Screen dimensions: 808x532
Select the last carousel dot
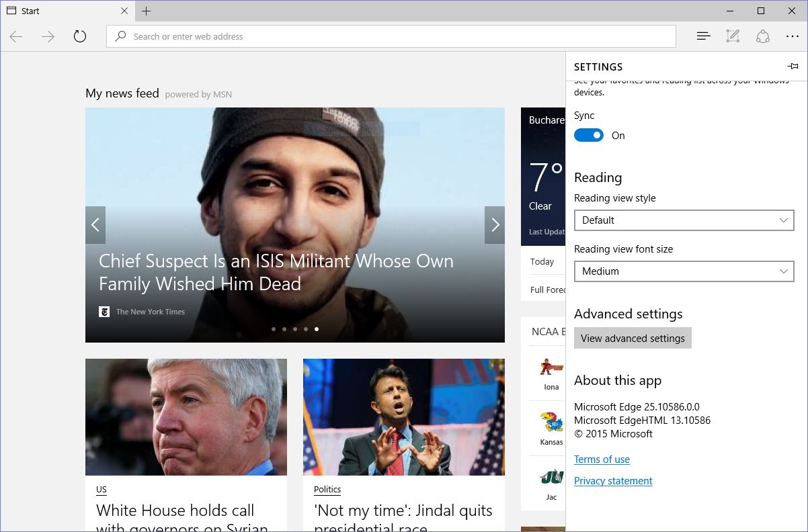pos(317,329)
